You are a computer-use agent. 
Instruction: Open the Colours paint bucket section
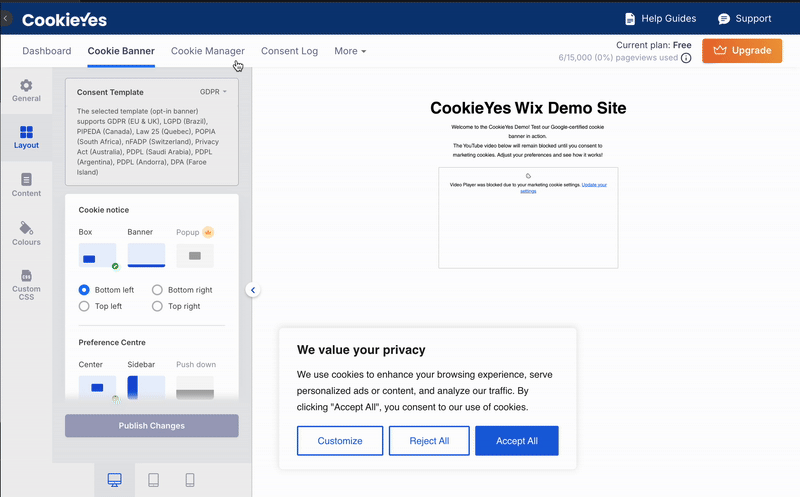26,233
